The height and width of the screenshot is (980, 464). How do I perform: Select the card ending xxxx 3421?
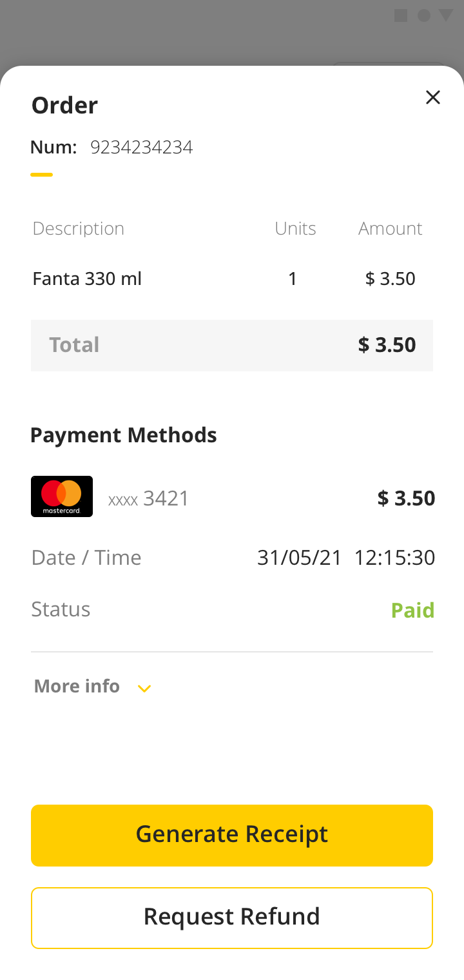pyautogui.click(x=148, y=498)
